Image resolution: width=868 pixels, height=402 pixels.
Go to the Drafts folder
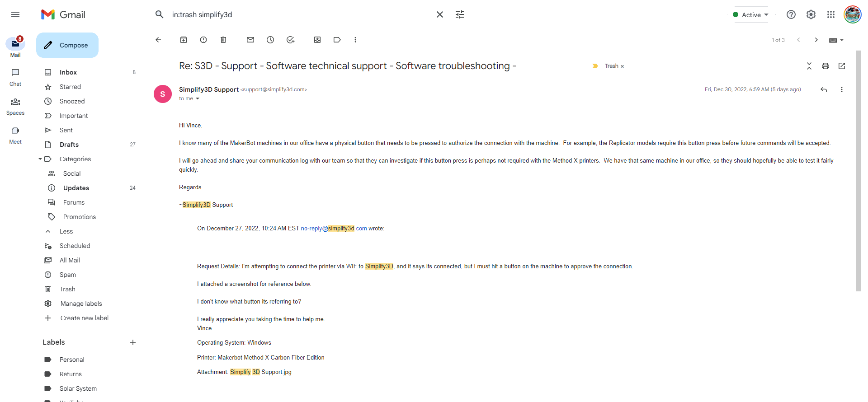tap(69, 145)
